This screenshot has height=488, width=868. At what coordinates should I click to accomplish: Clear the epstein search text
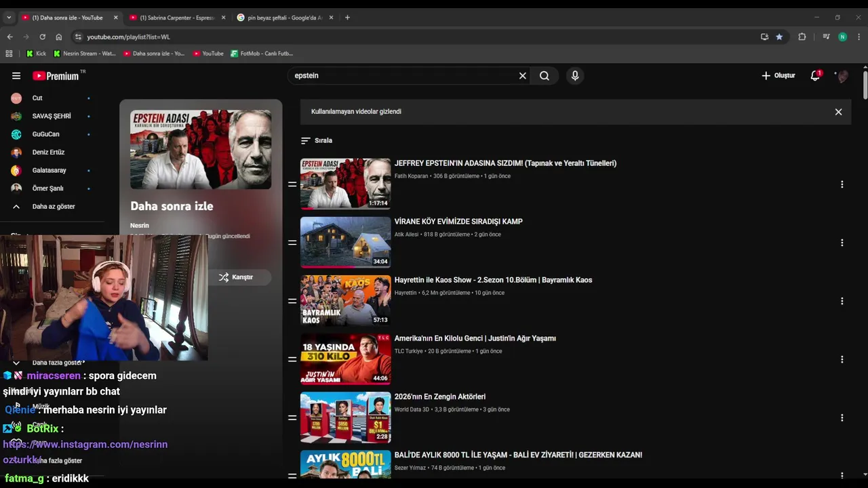(x=522, y=76)
